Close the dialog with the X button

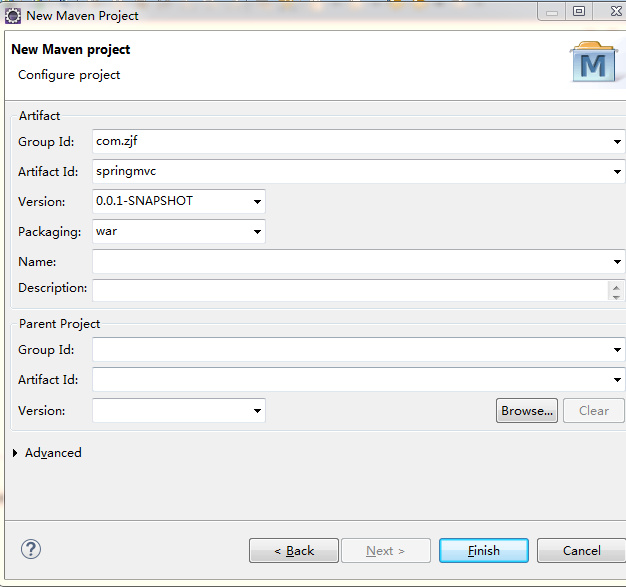(x=615, y=11)
